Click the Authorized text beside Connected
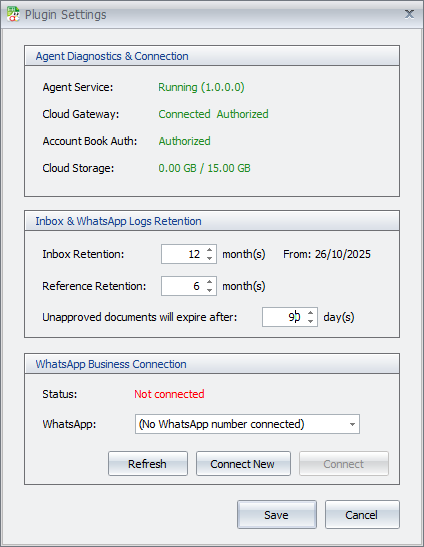 pyautogui.click(x=243, y=114)
